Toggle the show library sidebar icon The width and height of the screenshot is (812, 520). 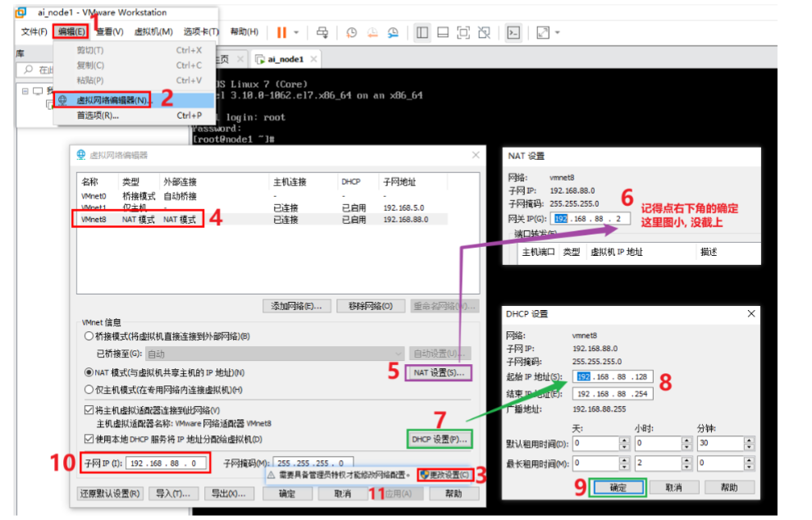tap(422, 33)
